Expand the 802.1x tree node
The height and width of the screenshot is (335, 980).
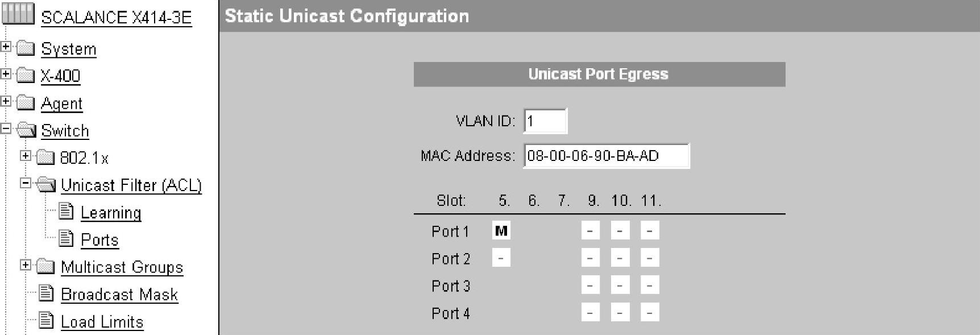[26, 155]
